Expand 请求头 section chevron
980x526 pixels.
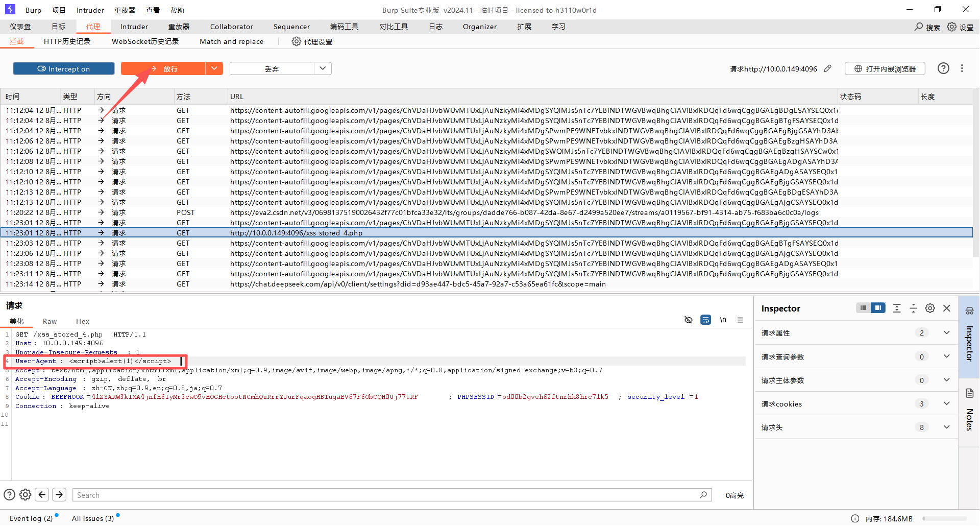coord(947,427)
